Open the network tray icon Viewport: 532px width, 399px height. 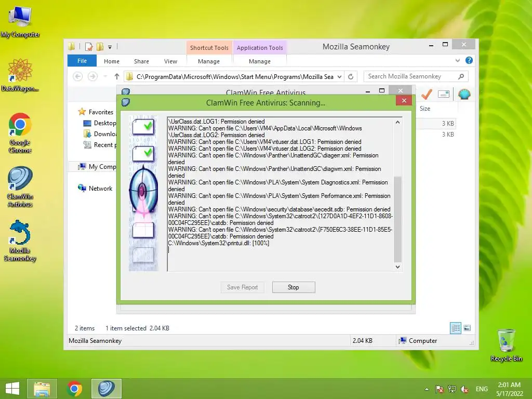[452, 389]
